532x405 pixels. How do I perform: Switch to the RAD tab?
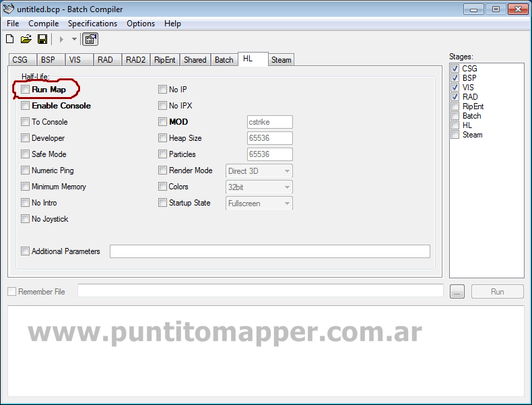click(x=107, y=60)
